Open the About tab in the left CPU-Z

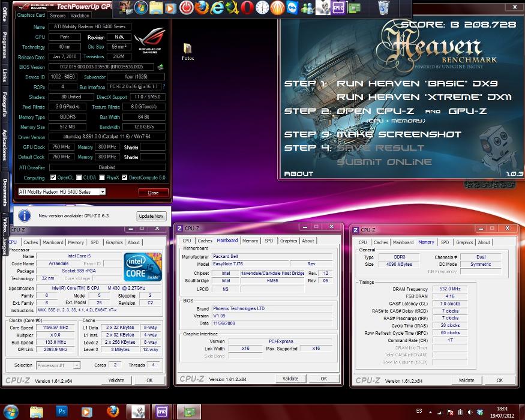pyautogui.click(x=134, y=242)
